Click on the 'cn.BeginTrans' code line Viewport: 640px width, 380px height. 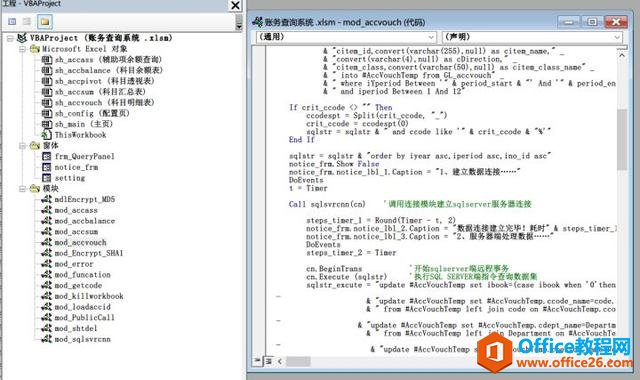tap(334, 269)
